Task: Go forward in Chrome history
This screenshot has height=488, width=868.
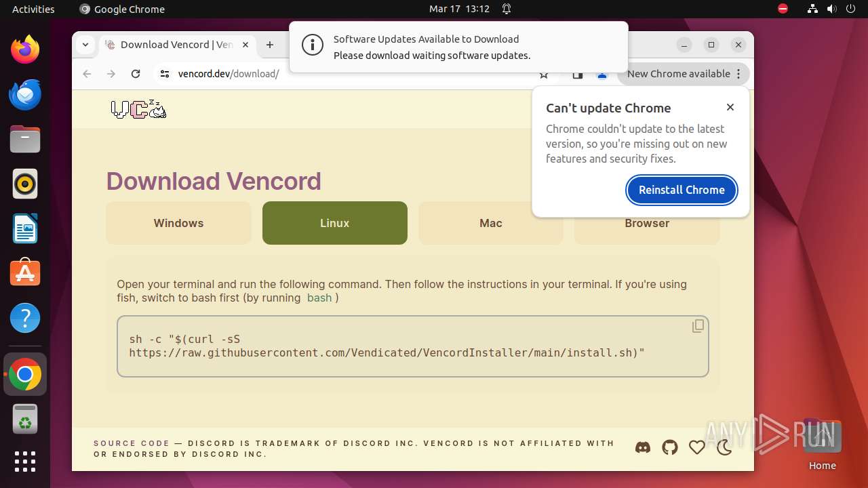Action: 111,74
